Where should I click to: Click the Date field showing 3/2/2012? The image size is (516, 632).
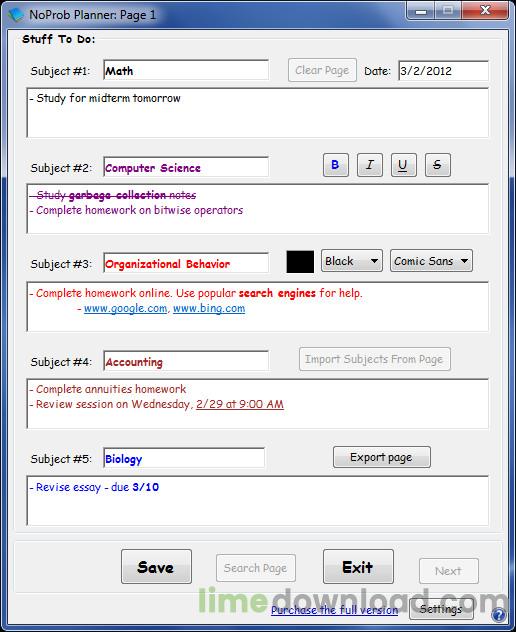[443, 71]
